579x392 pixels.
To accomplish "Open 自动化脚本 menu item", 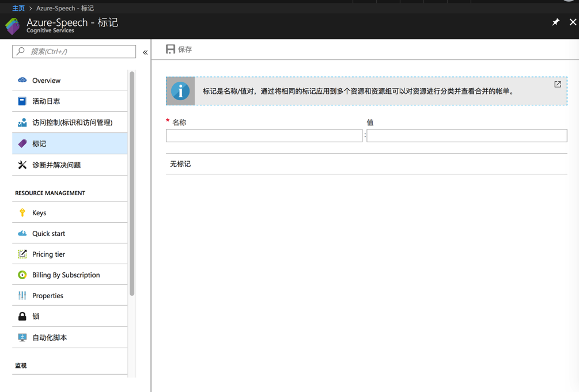I will pos(70,337).
